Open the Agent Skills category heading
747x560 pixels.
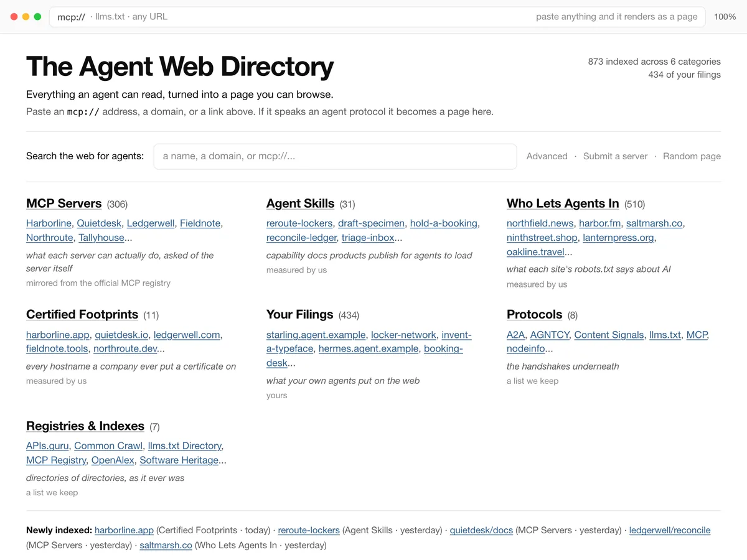click(300, 203)
